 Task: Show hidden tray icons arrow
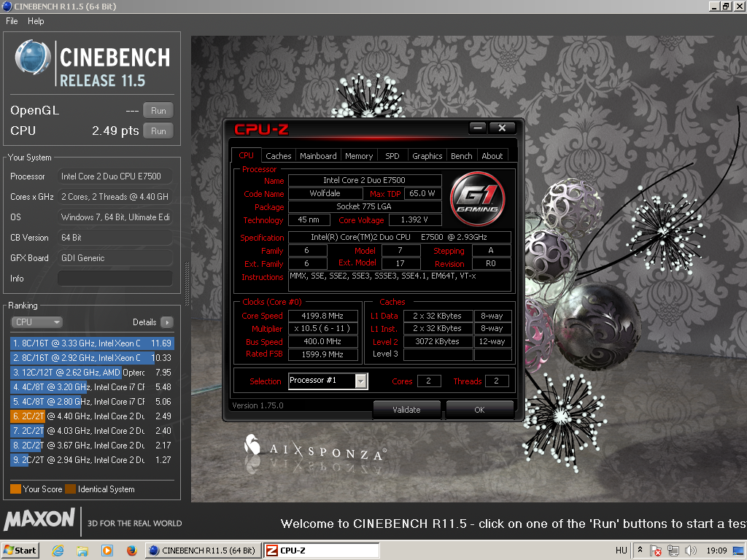click(640, 550)
